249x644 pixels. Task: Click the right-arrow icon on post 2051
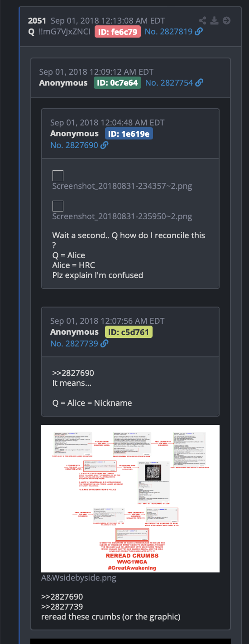227,20
